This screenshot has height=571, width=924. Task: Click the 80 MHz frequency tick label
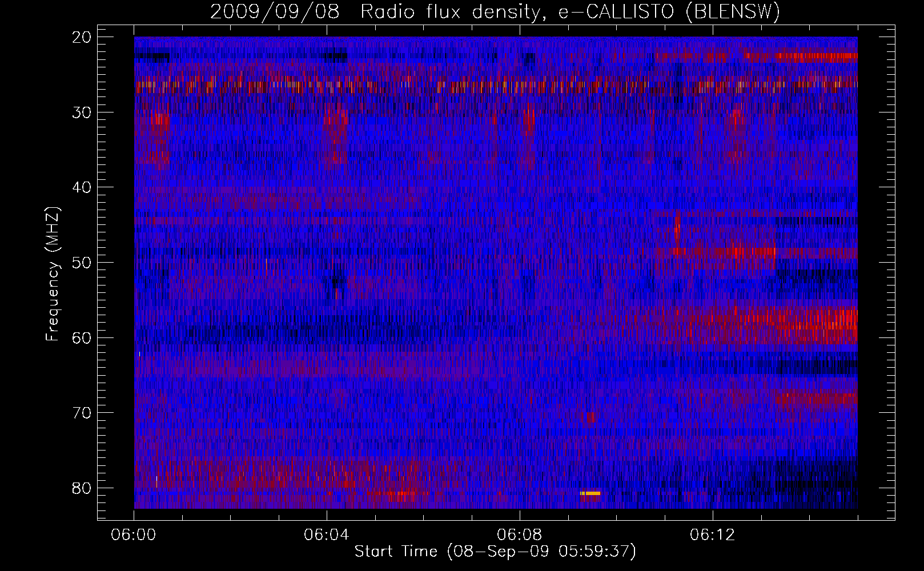coord(82,488)
